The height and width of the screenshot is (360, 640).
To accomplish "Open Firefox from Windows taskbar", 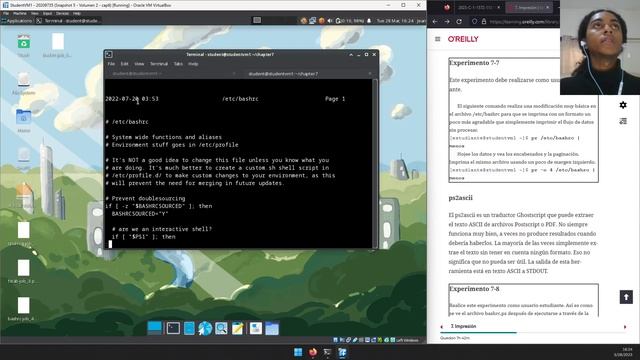I will [313, 352].
